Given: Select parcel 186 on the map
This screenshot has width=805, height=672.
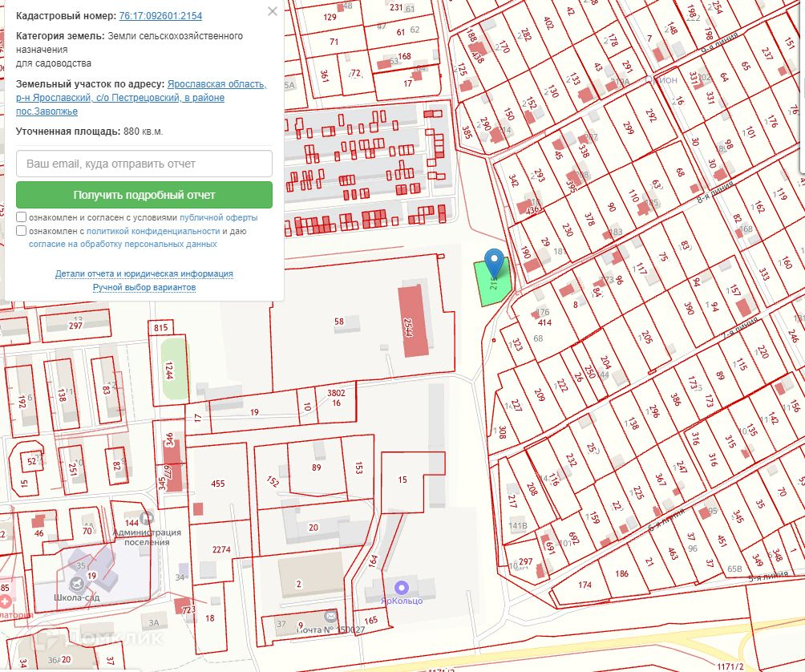Looking at the screenshot, I should 621,573.
